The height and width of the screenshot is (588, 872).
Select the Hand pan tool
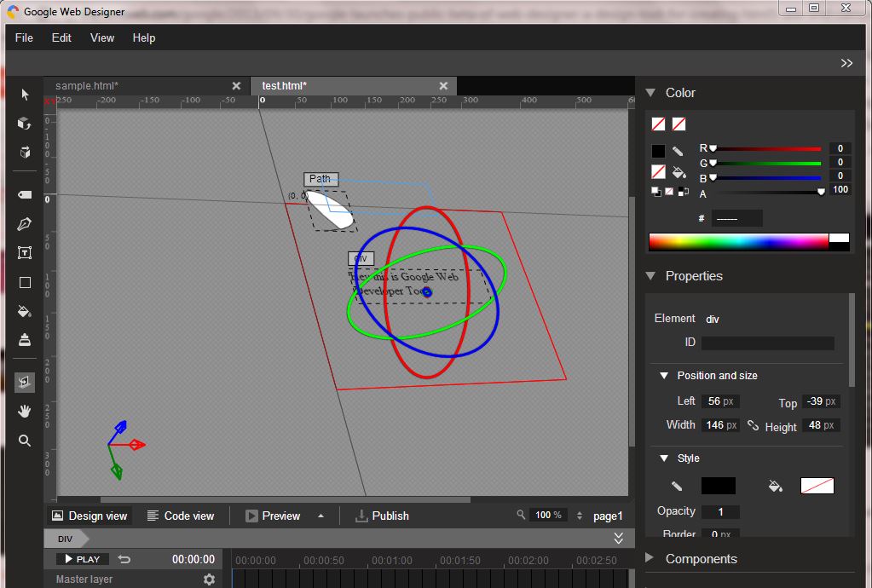click(x=25, y=412)
